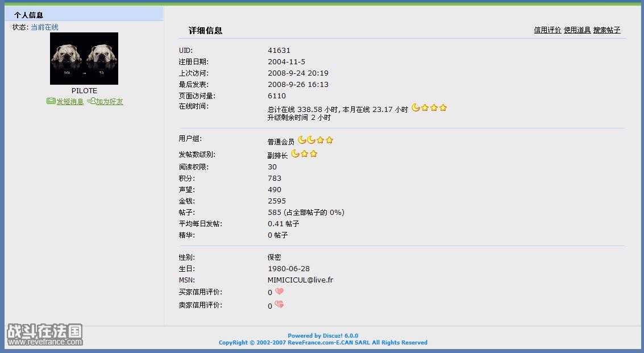
Task: Click last post time 2008-9-26 16:13
Action: tap(298, 84)
